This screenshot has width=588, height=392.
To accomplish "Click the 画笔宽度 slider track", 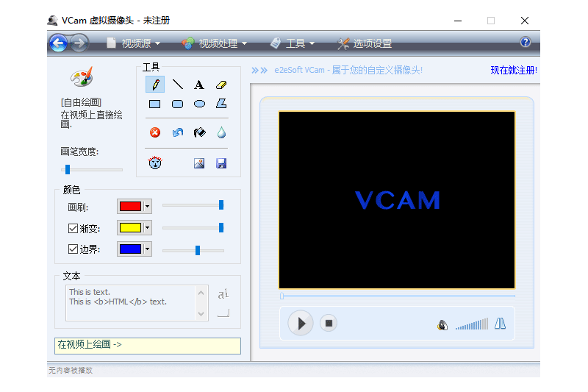I will click(92, 170).
